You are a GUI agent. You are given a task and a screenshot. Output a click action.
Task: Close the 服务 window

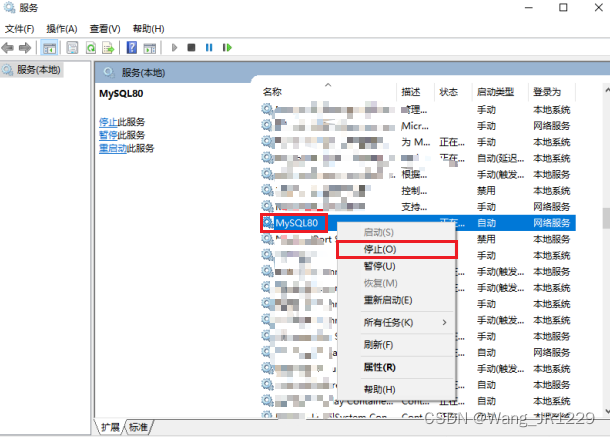coord(599,7)
